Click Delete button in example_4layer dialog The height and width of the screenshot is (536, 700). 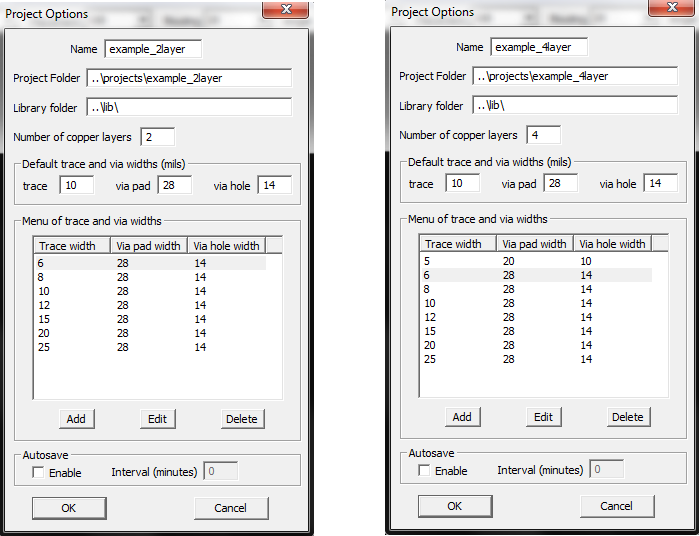(x=628, y=417)
